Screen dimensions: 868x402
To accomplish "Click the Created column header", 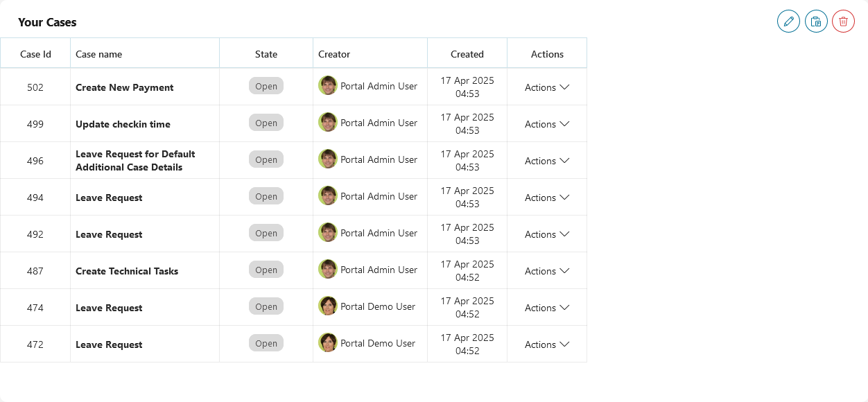I will pos(467,54).
